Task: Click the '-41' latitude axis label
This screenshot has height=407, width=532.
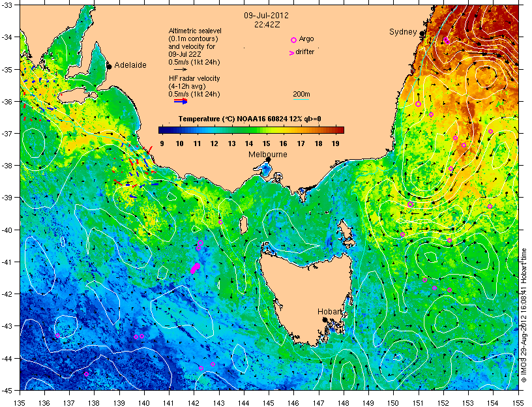Action: (7, 262)
